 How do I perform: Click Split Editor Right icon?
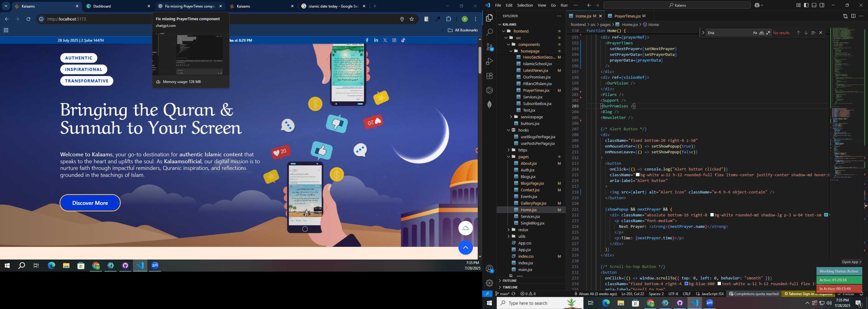[853, 16]
